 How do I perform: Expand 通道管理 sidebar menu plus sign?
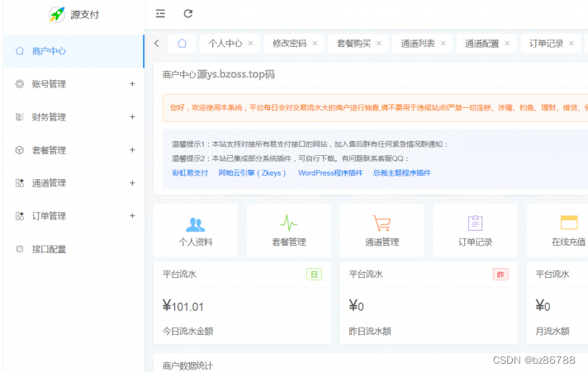tap(132, 183)
